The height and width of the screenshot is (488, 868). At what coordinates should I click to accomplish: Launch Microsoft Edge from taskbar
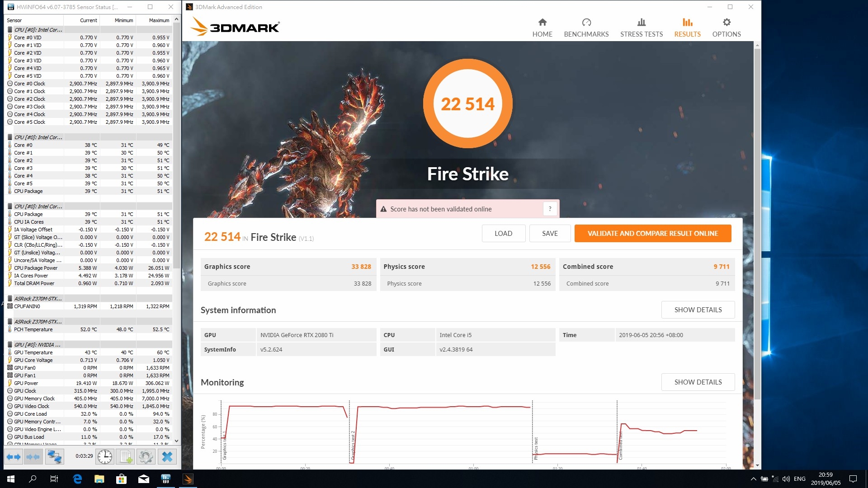pyautogui.click(x=77, y=479)
